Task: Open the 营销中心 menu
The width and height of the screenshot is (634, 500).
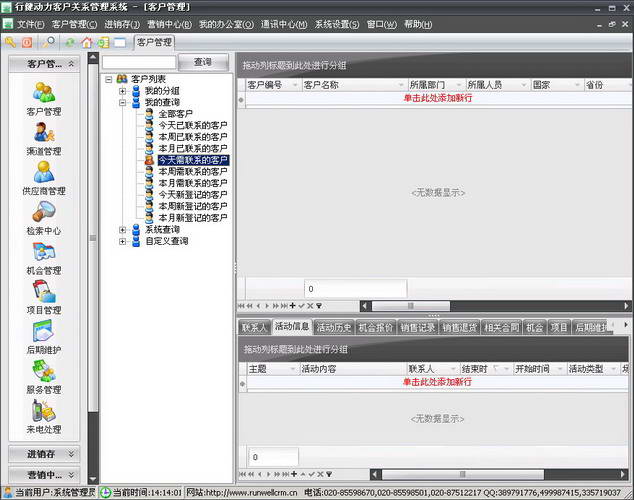Action: 169,24
